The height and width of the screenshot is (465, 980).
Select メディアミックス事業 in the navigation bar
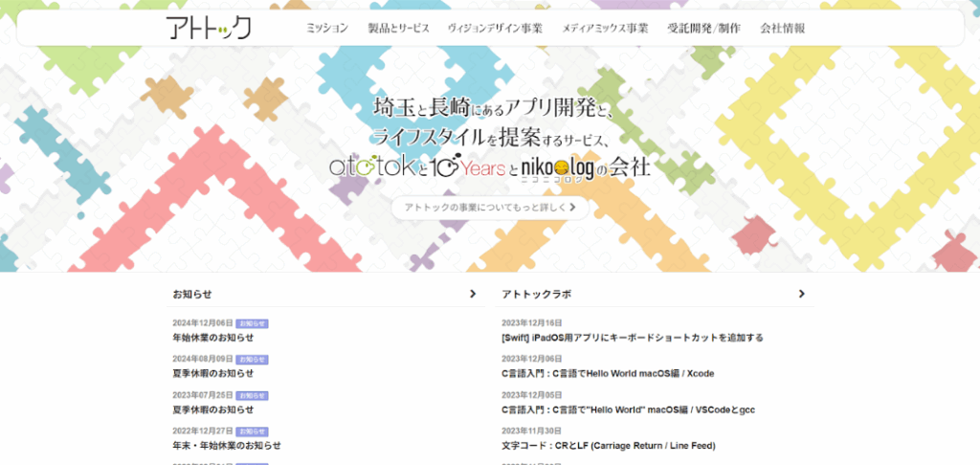click(x=605, y=29)
